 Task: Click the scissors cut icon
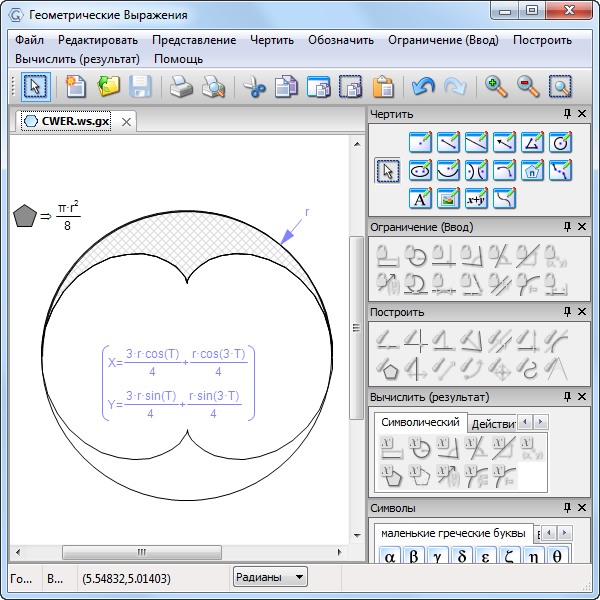point(255,87)
